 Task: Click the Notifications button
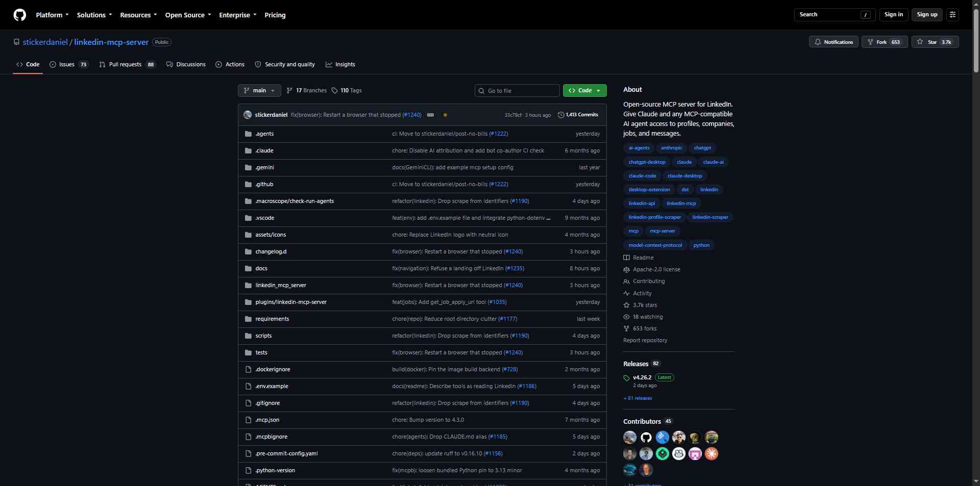click(834, 42)
